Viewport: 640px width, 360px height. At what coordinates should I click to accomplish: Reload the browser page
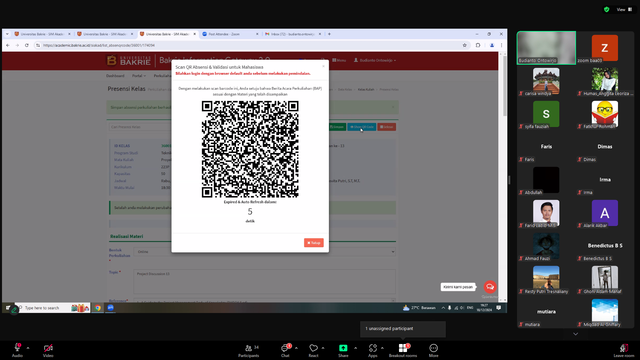[x=27, y=45]
